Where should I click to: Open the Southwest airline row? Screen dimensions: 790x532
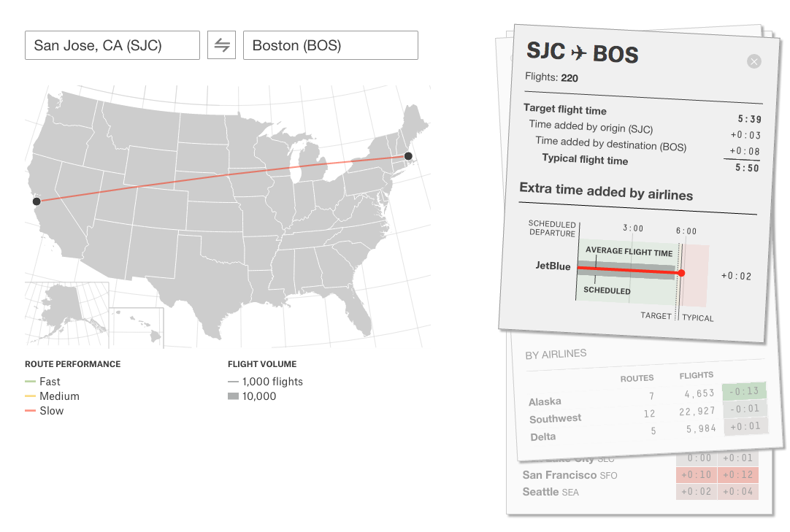556,419
